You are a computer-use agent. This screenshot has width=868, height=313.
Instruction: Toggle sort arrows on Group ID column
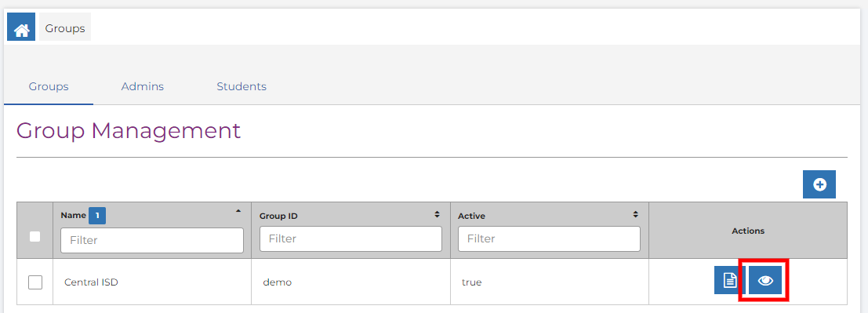(x=437, y=214)
